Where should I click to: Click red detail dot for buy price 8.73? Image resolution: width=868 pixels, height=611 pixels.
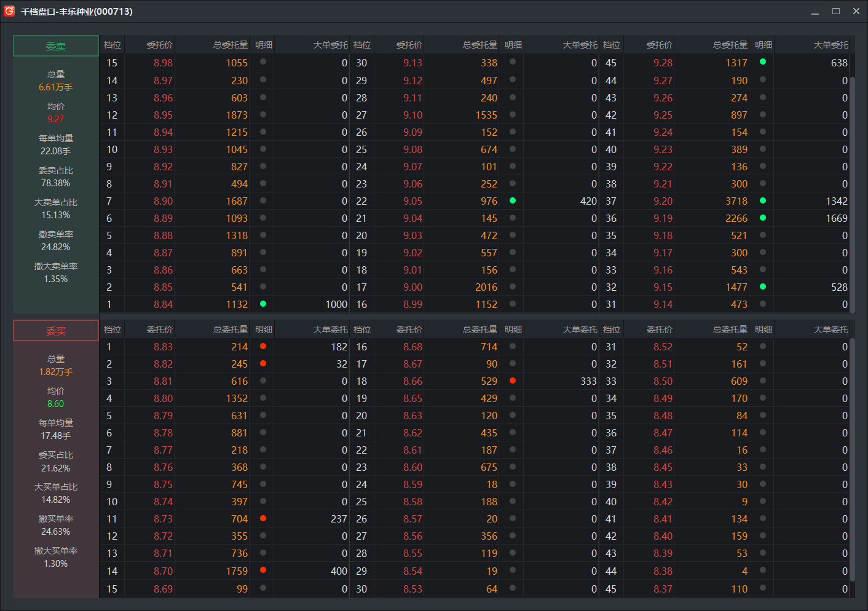(x=263, y=518)
